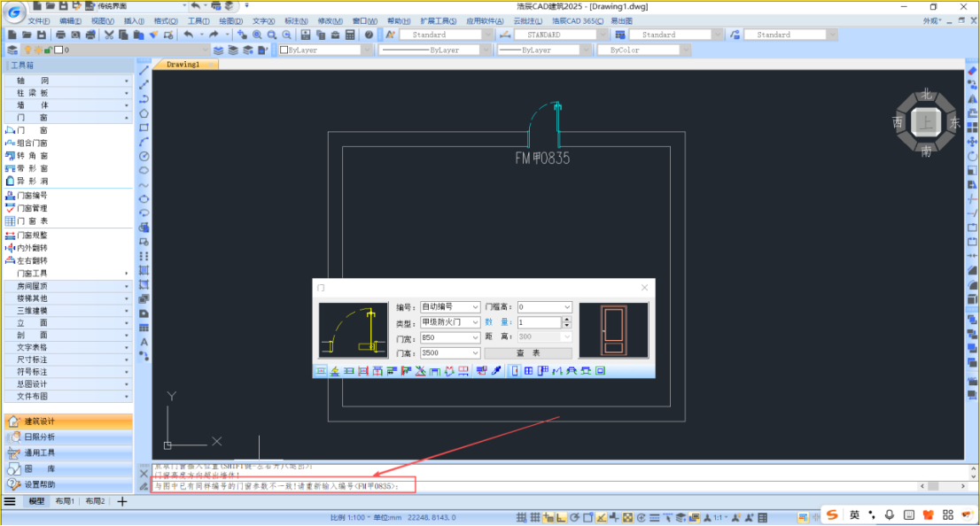Click the 上 face of view cube

926,122
